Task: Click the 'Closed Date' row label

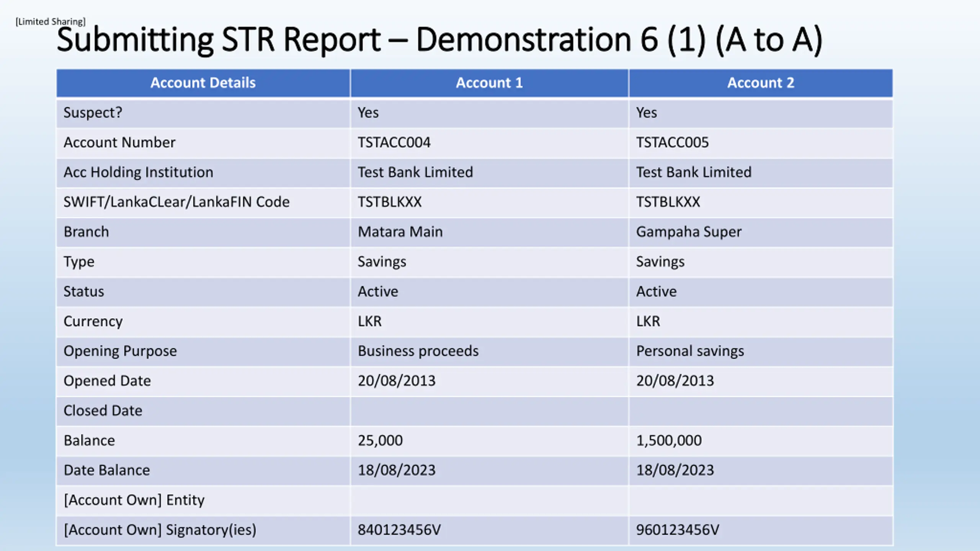Action: point(103,411)
